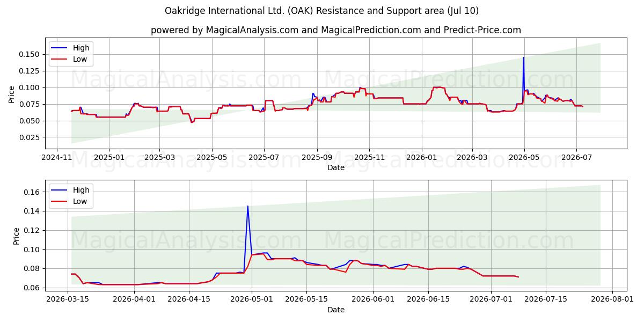Click the 2026-03-15 x-axis tick label
Image resolution: width=644 pixels, height=322 pixels.
coord(68,301)
